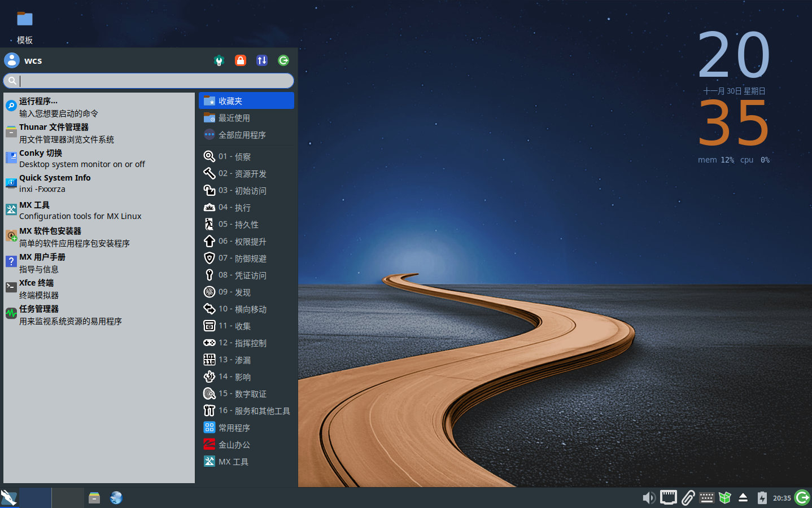
Task: Click the green log out icon beside wcs
Action: (x=283, y=60)
